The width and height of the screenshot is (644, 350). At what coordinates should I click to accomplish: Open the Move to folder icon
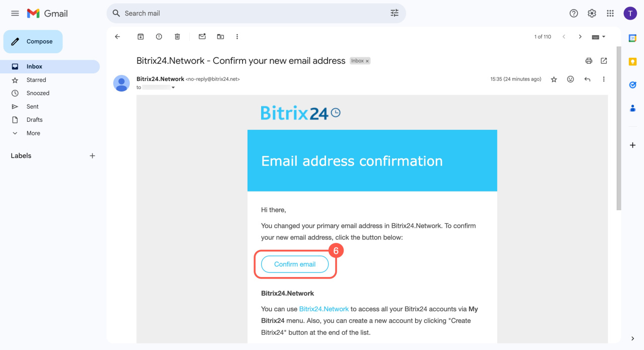click(x=220, y=37)
